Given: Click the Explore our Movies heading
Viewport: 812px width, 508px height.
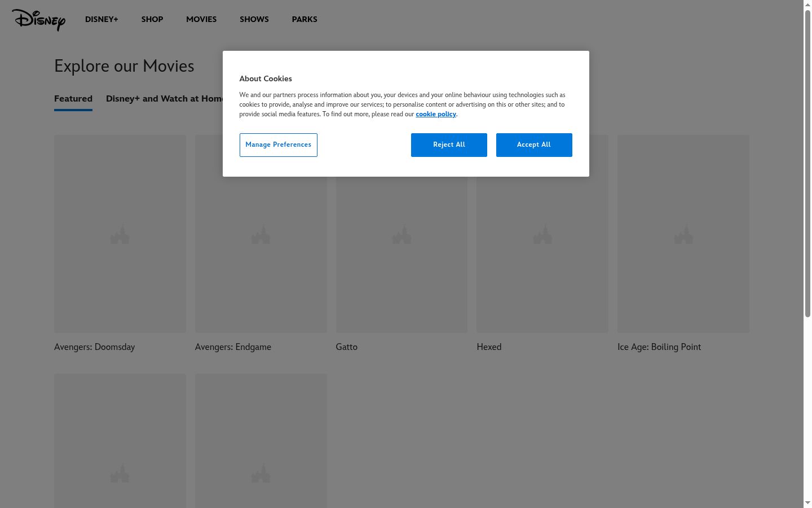Looking at the screenshot, I should coord(124,66).
